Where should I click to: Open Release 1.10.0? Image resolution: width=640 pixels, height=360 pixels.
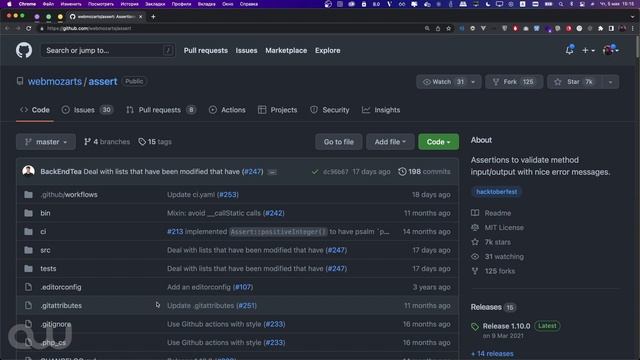[507, 326]
